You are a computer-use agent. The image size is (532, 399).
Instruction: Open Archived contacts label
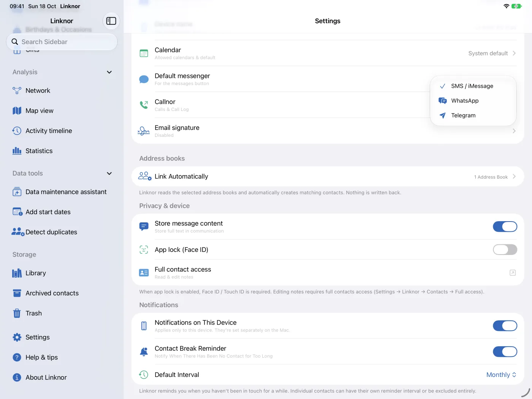click(x=52, y=293)
